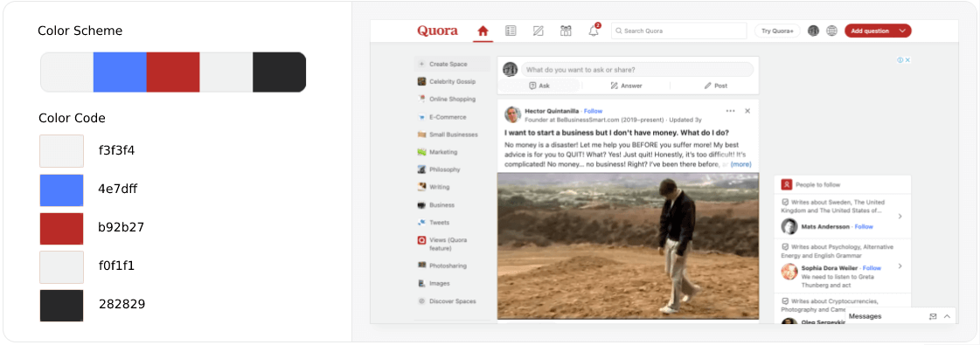Expand the Messages panel chevron

pos(947,317)
